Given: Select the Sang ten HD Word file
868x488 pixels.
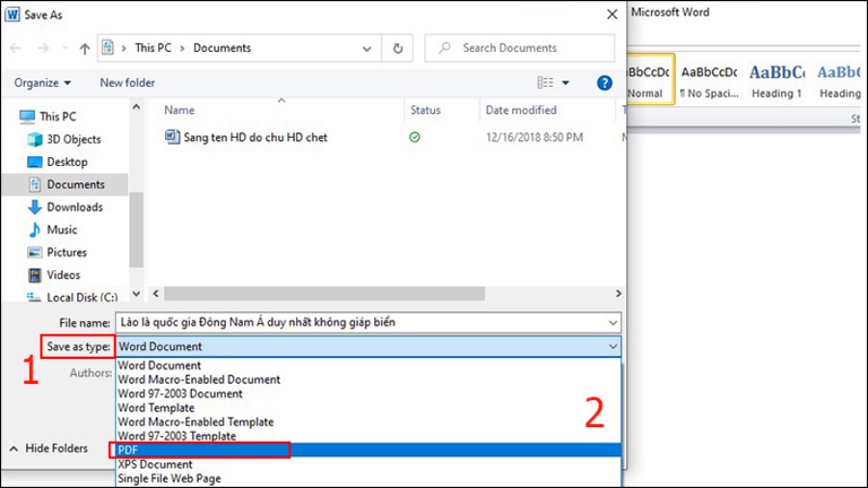Looking at the screenshot, I should pos(256,138).
